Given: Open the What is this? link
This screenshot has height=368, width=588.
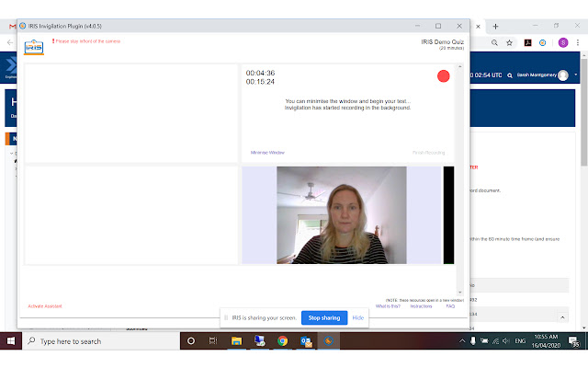Looking at the screenshot, I should (388, 306).
